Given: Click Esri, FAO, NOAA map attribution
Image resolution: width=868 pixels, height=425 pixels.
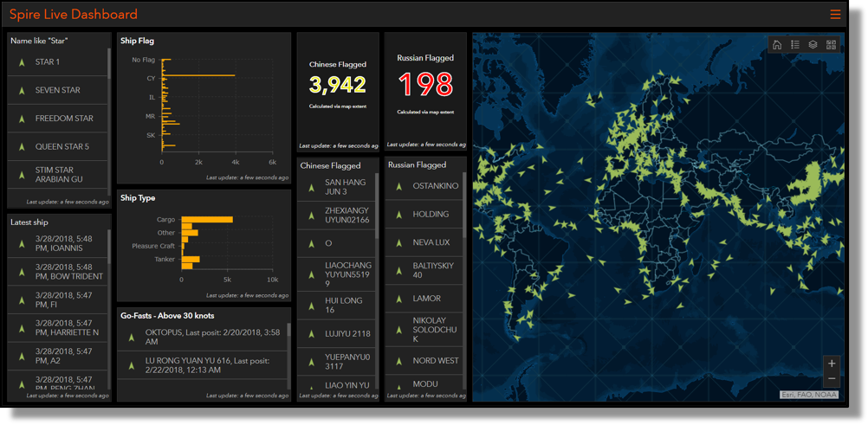Looking at the screenshot, I should [809, 395].
